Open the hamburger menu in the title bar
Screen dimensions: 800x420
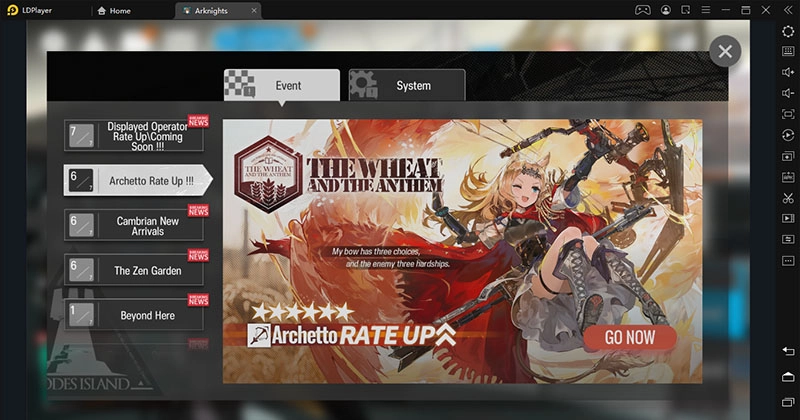706,10
